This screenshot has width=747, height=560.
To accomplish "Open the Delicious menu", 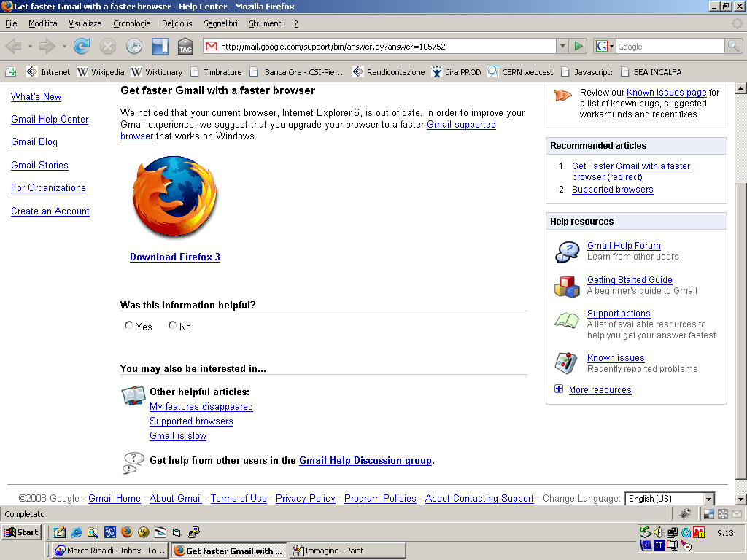I will coord(177,23).
